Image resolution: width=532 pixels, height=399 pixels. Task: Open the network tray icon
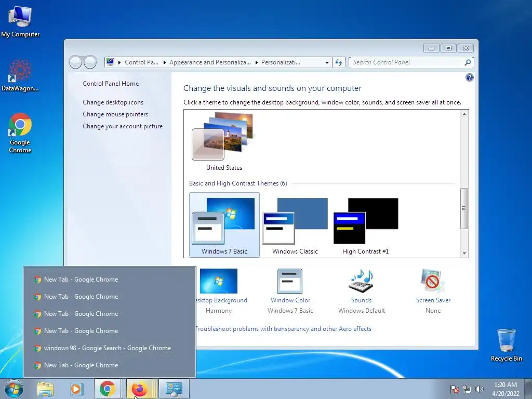click(x=467, y=389)
